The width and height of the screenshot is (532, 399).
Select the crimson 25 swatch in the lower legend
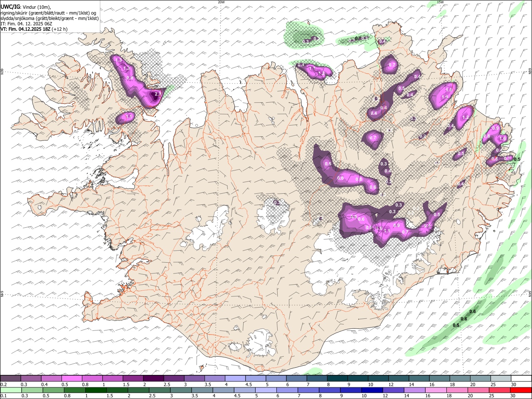coord(500,390)
